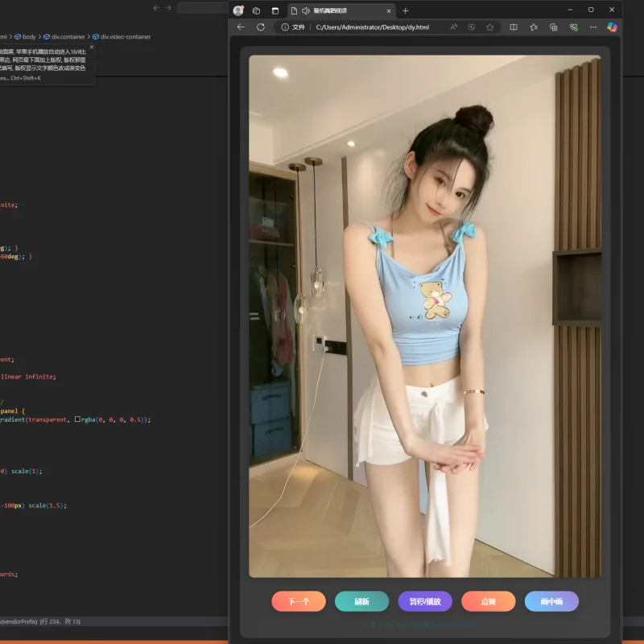
Task: Mute the tab via speaker icon
Action: pyautogui.click(x=306, y=10)
